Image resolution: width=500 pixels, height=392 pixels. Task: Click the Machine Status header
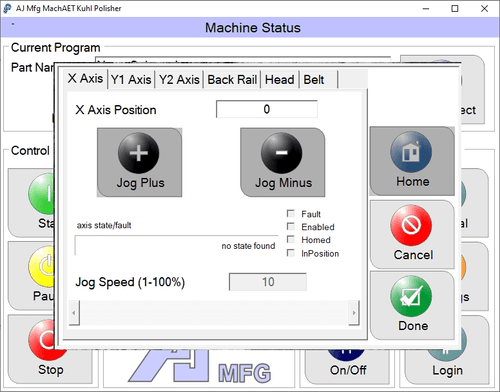(253, 28)
